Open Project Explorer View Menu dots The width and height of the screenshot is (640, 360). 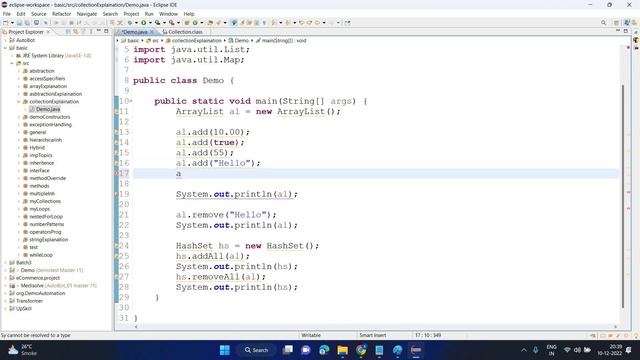coord(91,31)
